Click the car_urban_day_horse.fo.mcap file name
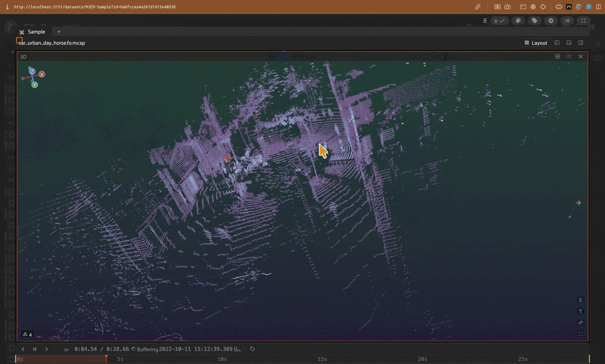605x364 pixels. [51, 43]
